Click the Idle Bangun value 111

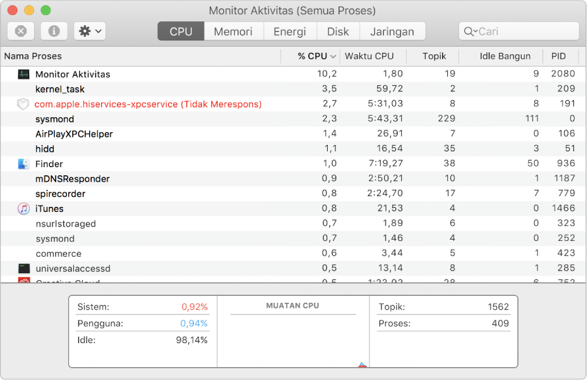click(x=532, y=119)
